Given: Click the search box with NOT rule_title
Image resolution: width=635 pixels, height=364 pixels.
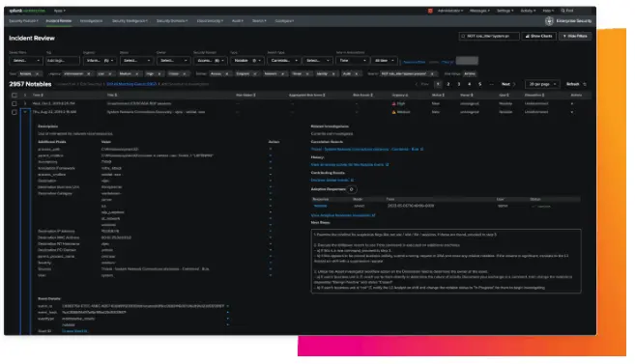Looking at the screenshot, I should (489, 36).
